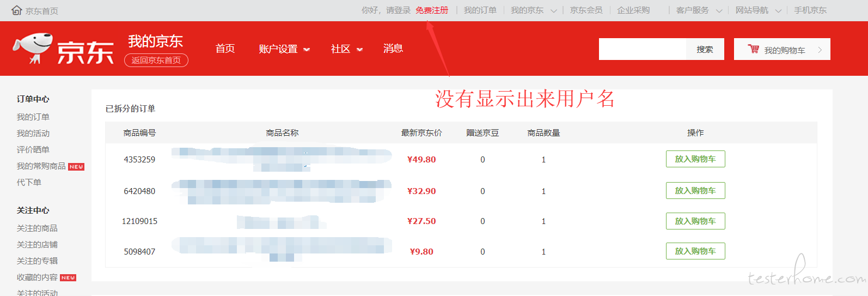
Task: Click the 你好，请登录 link
Action: tap(386, 10)
